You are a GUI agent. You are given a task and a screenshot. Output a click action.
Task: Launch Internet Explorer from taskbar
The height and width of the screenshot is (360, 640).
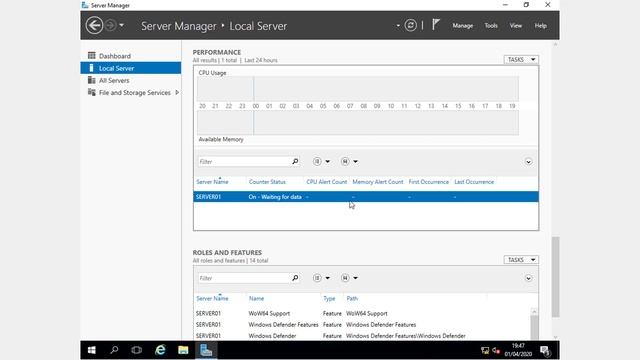pos(160,350)
